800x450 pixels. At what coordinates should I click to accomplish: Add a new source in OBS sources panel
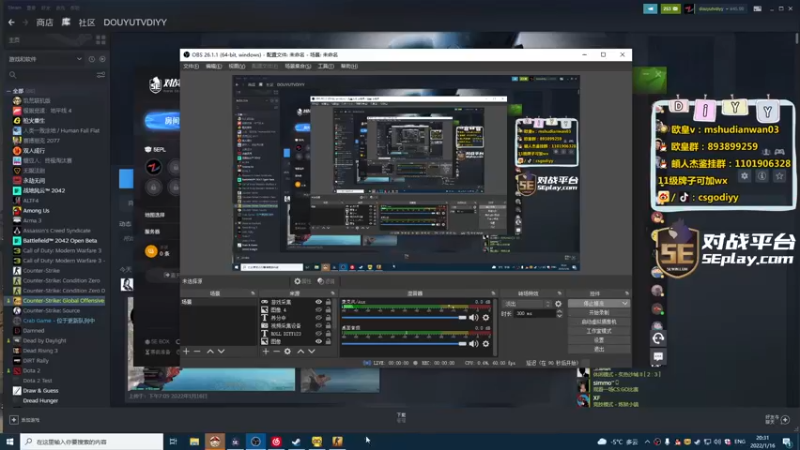[x=265, y=352]
